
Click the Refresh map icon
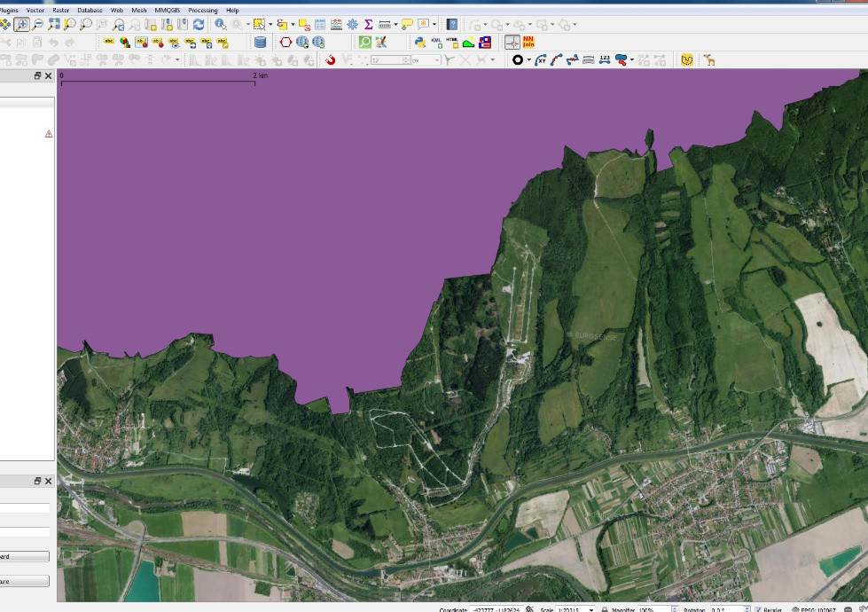click(199, 25)
